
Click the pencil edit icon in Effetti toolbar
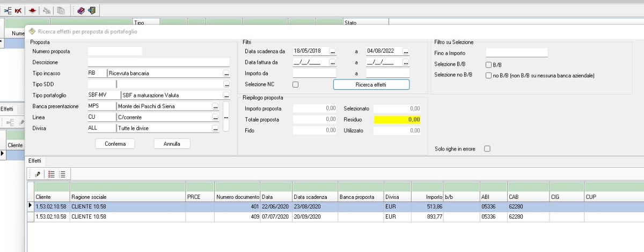38,174
